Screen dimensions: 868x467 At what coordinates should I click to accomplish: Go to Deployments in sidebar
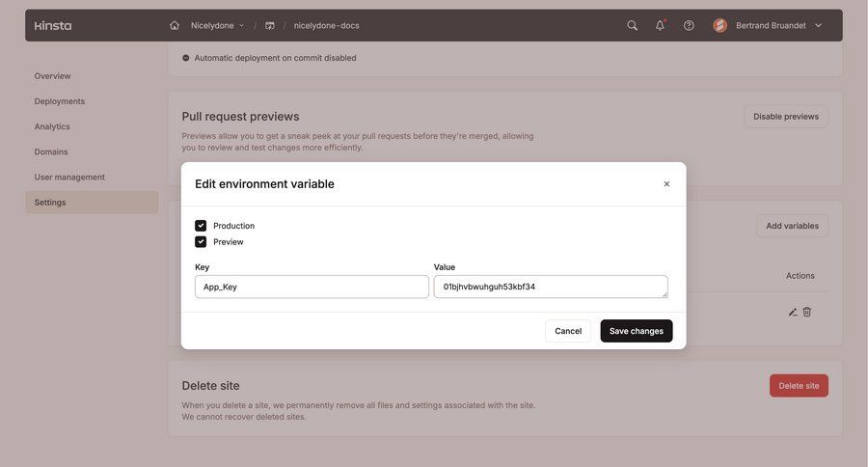point(60,101)
